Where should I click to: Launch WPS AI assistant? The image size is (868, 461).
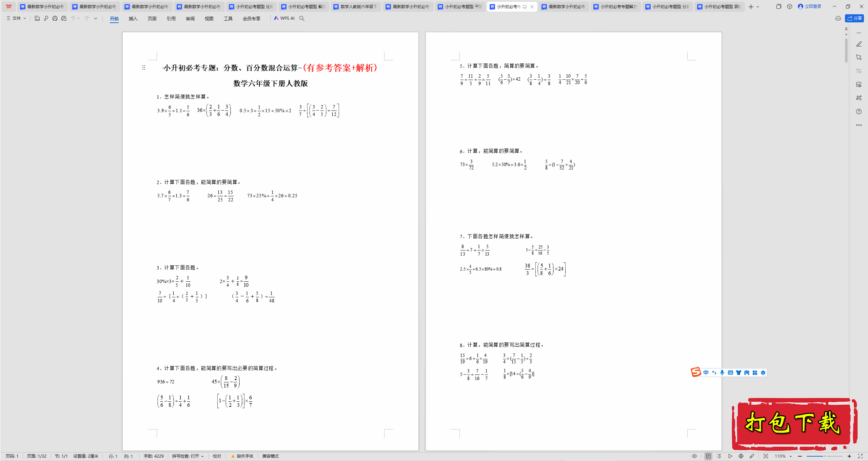point(284,18)
